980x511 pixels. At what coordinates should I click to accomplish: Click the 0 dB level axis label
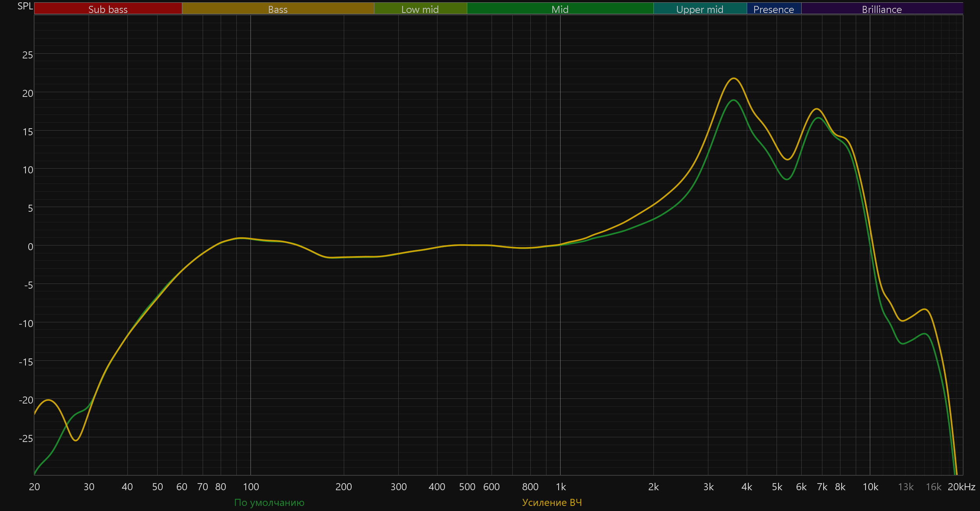tap(30, 247)
